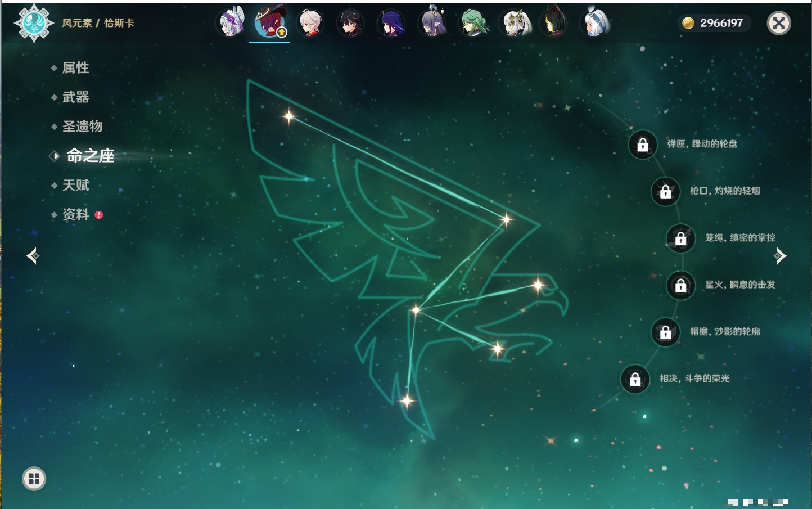Image resolution: width=812 pixels, height=509 pixels.
Task: View constellation label 相决, 斗争的荣光
Action: click(694, 379)
